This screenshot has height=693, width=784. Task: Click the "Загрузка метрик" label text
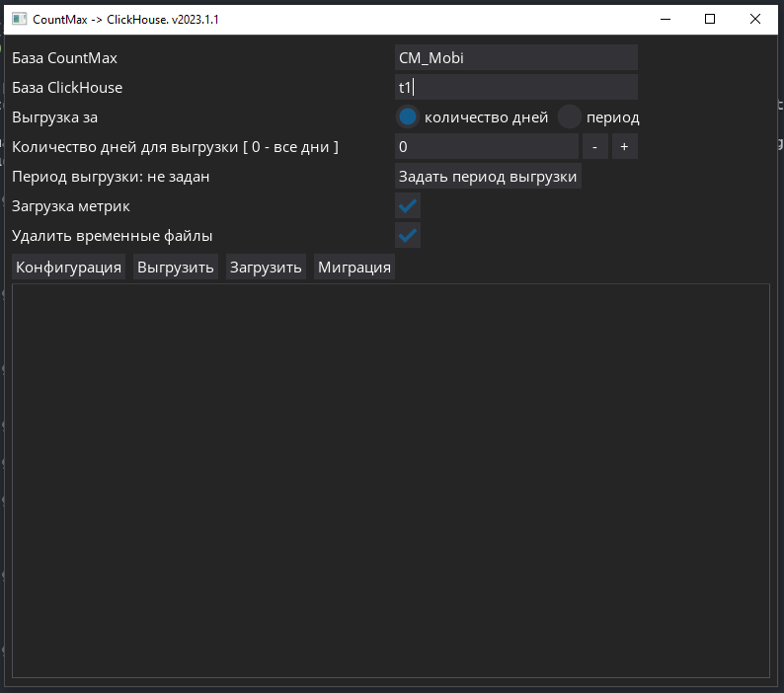pos(70,206)
